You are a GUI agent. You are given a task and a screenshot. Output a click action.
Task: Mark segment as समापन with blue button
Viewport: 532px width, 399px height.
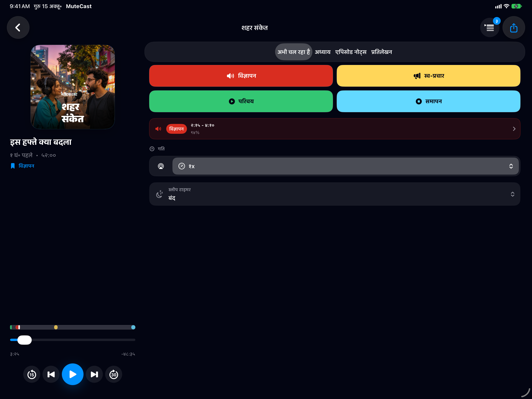point(428,101)
